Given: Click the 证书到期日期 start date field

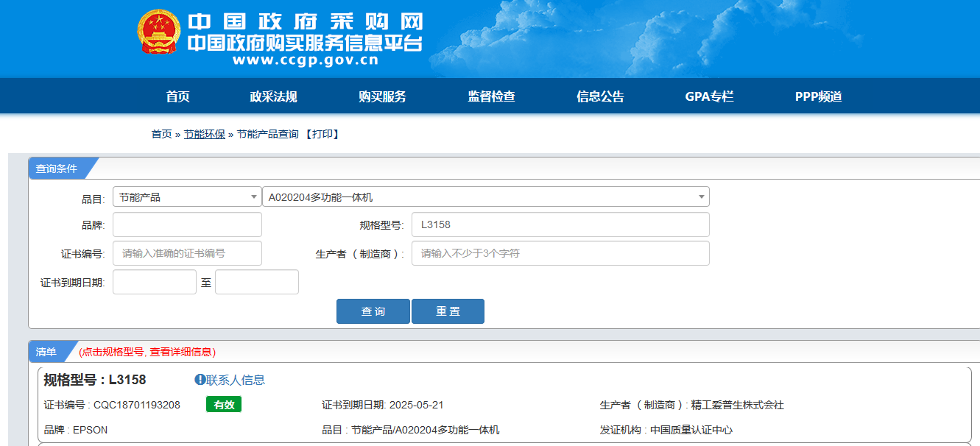Looking at the screenshot, I should click(155, 282).
